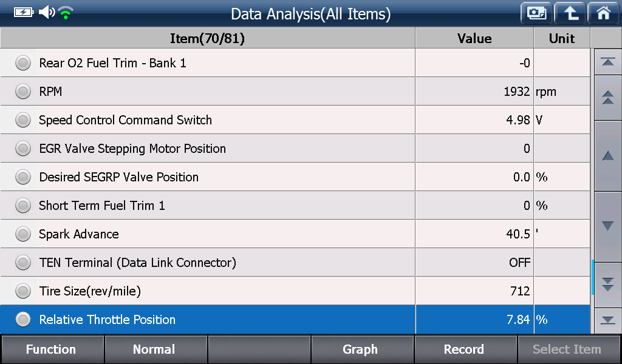Check the battery charging status icon
The height and width of the screenshot is (364, 622).
tap(24, 13)
